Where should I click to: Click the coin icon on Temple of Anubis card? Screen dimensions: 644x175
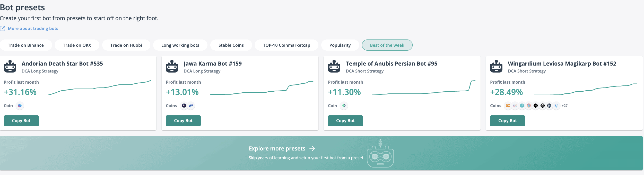coord(344,106)
